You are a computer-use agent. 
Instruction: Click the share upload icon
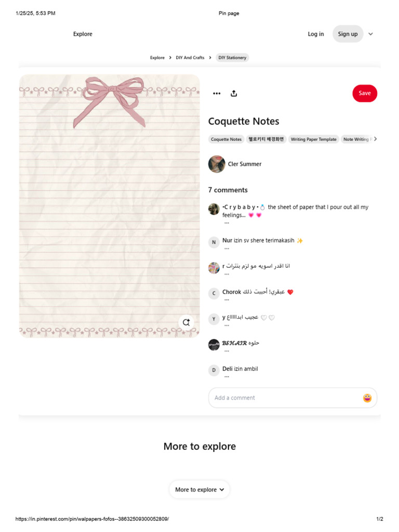coord(234,94)
